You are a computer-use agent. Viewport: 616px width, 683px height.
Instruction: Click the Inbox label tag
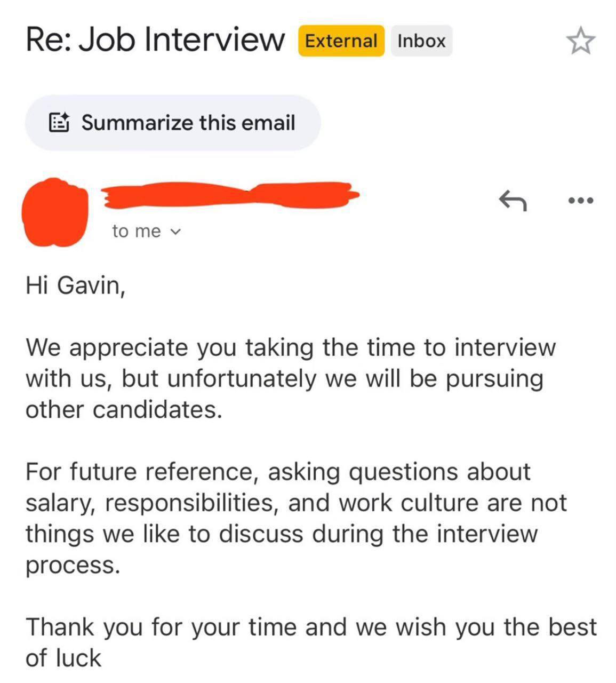[421, 41]
